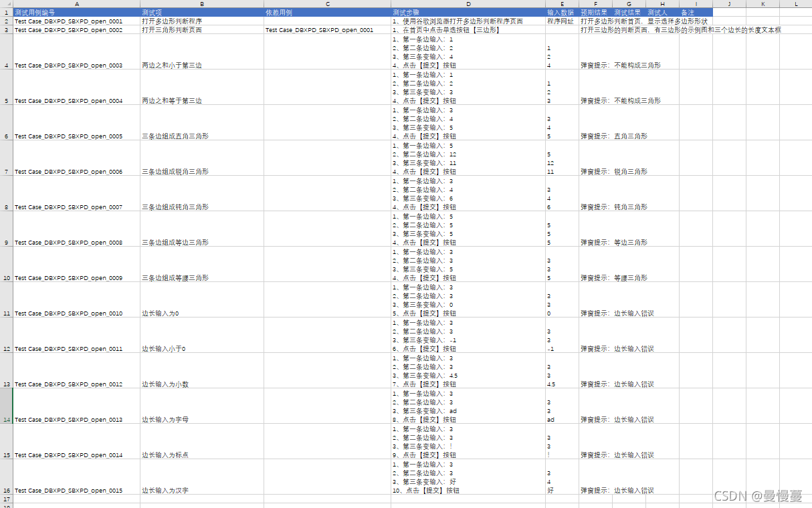812x508 pixels.
Task: Click the 测试结果 header cell
Action: tap(629, 13)
